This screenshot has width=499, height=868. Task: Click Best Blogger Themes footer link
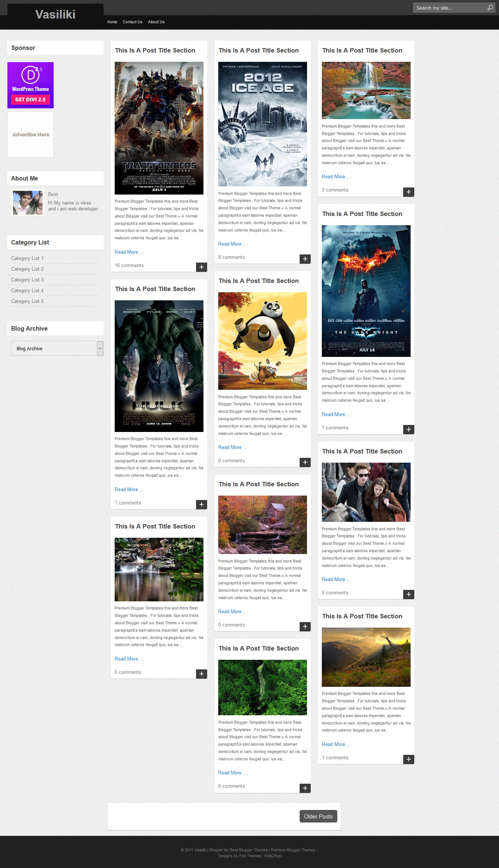[249, 850]
